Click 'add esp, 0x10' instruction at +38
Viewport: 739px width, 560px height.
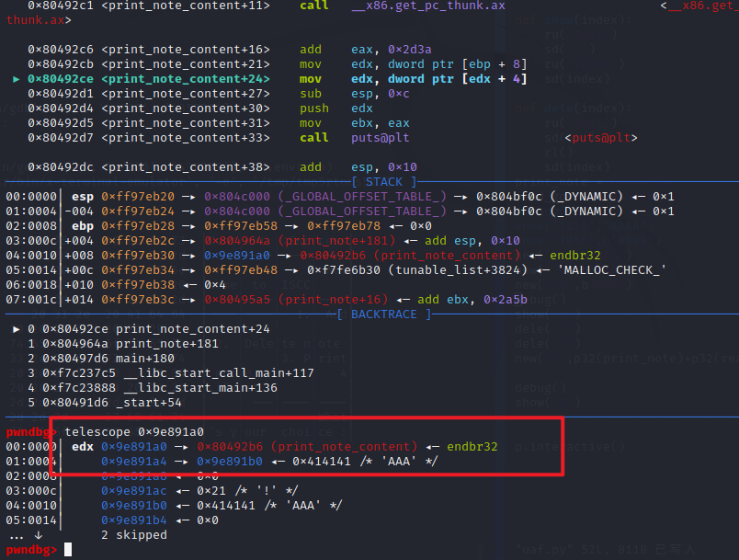pos(358,167)
